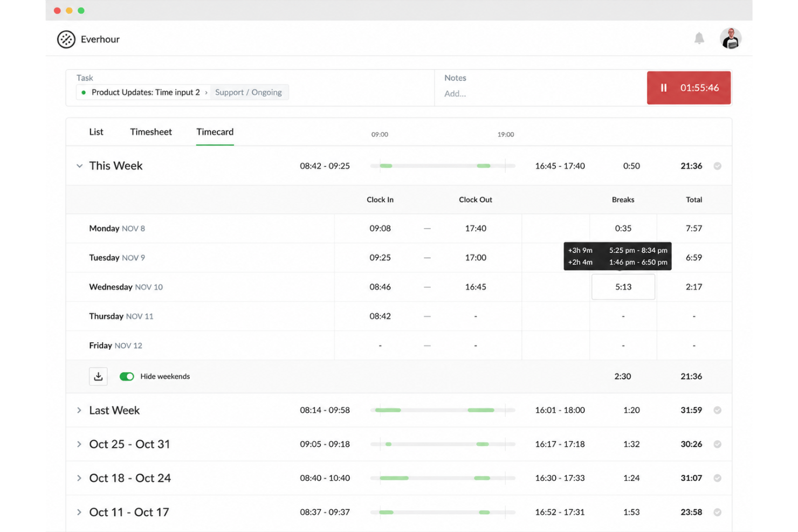Viewport: 798px width, 532px height.
Task: Collapse the This Week section
Action: tap(79, 166)
